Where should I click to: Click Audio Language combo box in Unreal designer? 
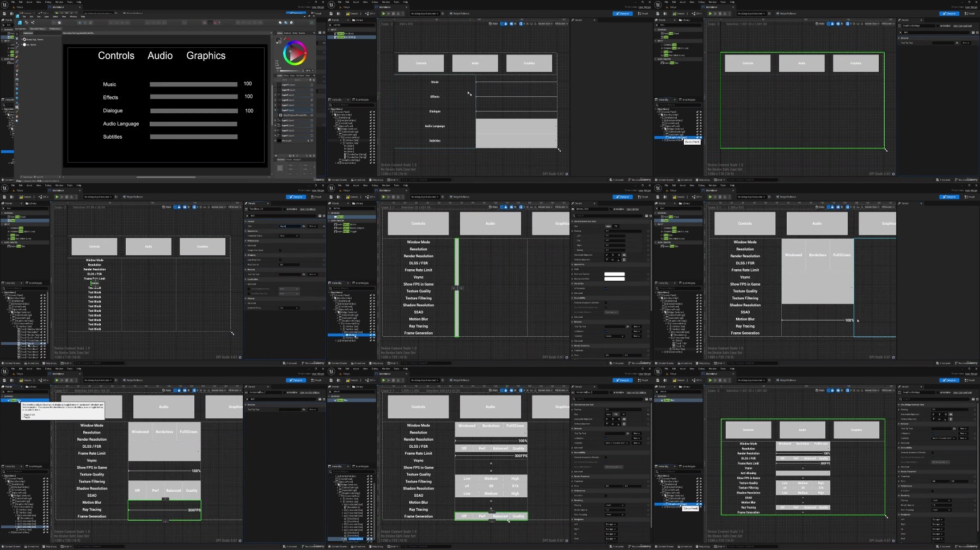coord(517,126)
